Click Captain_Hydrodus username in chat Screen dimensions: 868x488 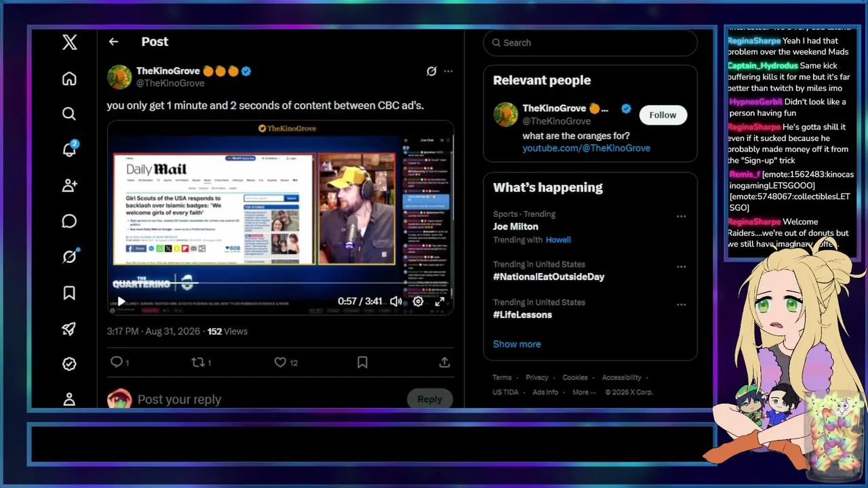click(763, 66)
